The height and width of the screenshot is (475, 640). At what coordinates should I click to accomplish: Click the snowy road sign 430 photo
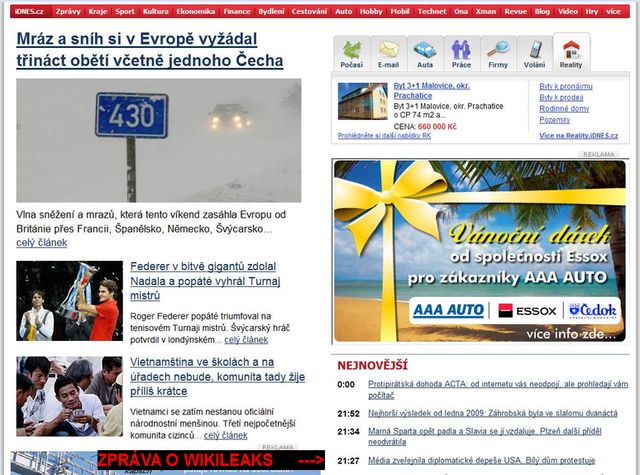click(159, 140)
